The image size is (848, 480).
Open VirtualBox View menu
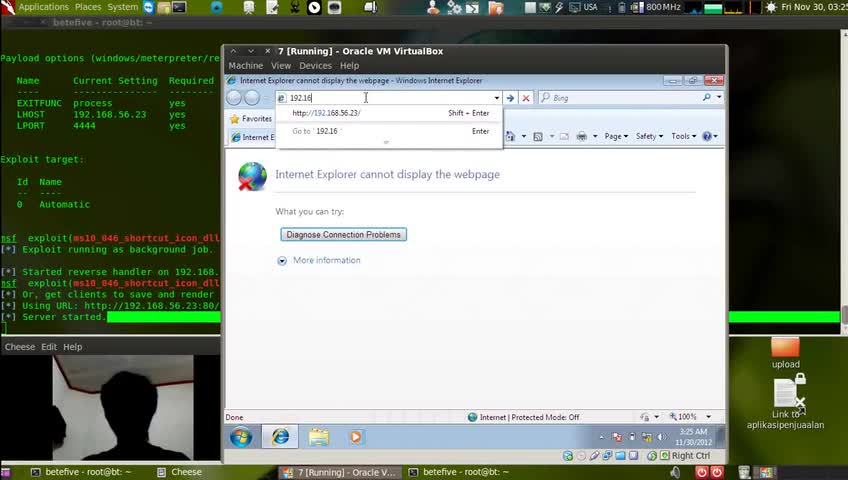point(281,65)
